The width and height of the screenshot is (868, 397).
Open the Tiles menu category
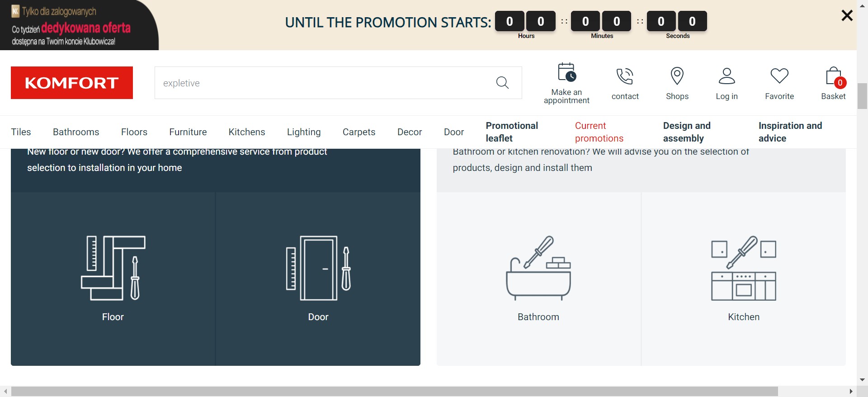point(21,132)
